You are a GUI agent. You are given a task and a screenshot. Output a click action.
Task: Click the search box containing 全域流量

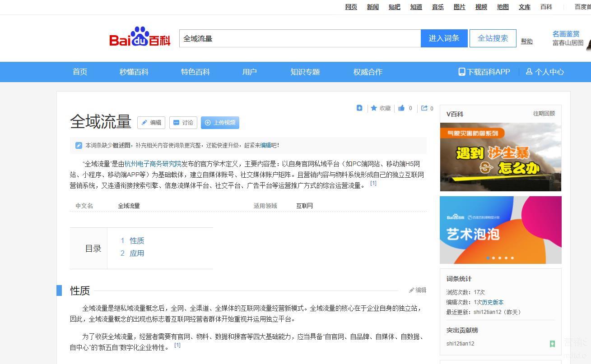300,38
